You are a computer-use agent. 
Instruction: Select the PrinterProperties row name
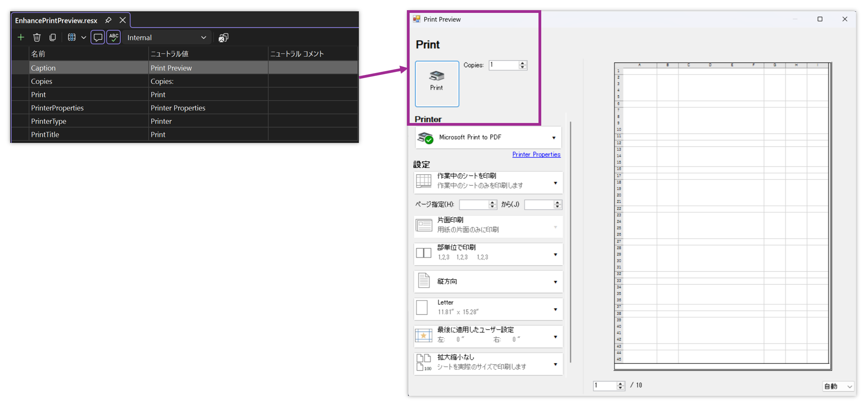click(89, 108)
